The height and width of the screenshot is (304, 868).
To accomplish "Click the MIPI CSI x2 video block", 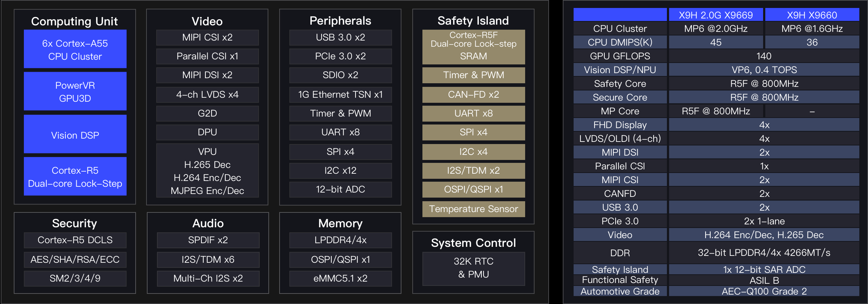I will pyautogui.click(x=207, y=37).
